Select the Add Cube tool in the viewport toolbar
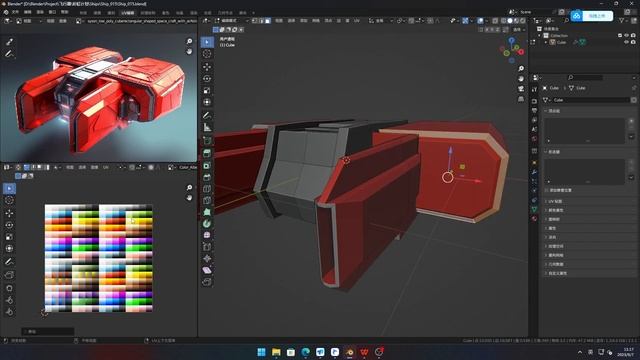 207,140
